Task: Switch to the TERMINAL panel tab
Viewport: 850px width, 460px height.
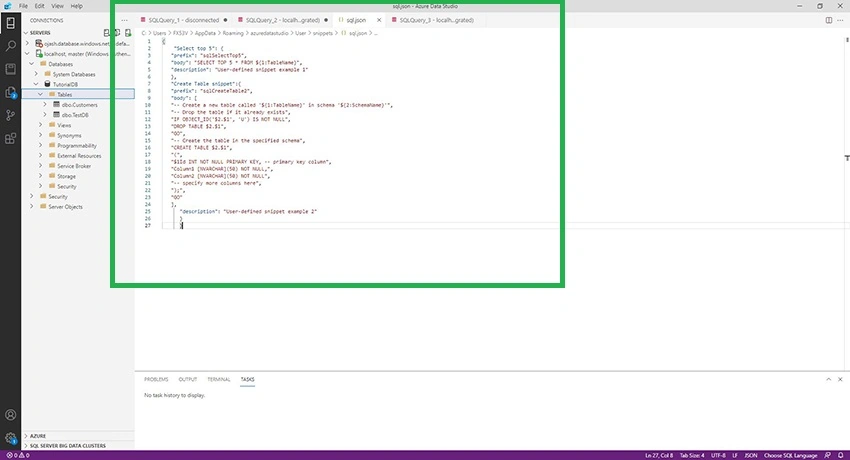Action: pos(218,379)
